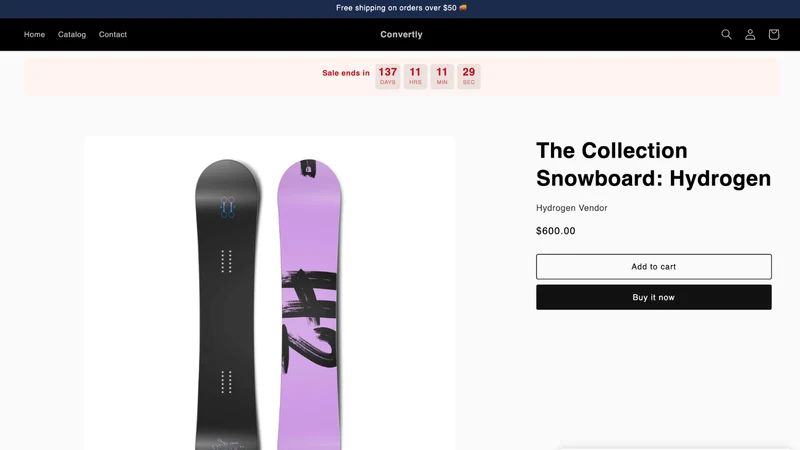Viewport: 800px width, 450px height.
Task: Click the Add to cart button
Action: (654, 266)
